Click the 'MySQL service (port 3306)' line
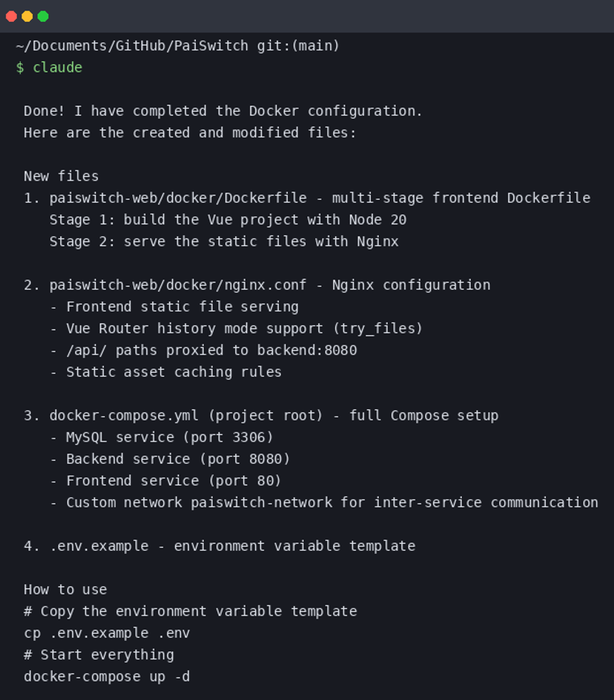 [170, 437]
